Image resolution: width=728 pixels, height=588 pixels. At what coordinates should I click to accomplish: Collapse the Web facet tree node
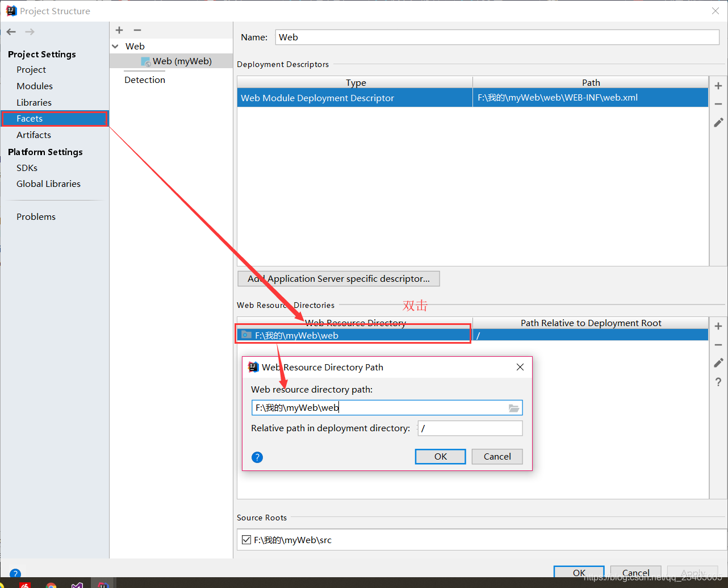click(115, 47)
